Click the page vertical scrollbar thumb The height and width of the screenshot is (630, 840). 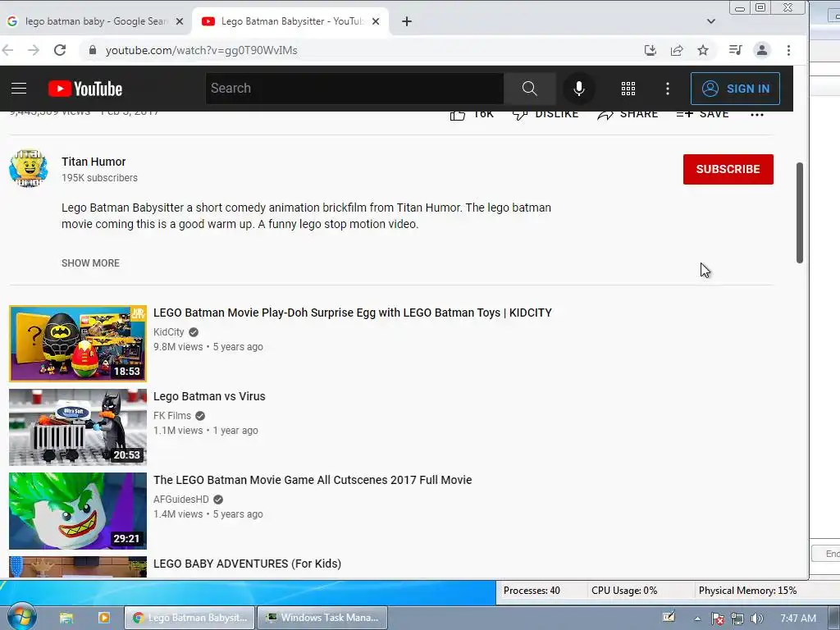click(x=799, y=212)
